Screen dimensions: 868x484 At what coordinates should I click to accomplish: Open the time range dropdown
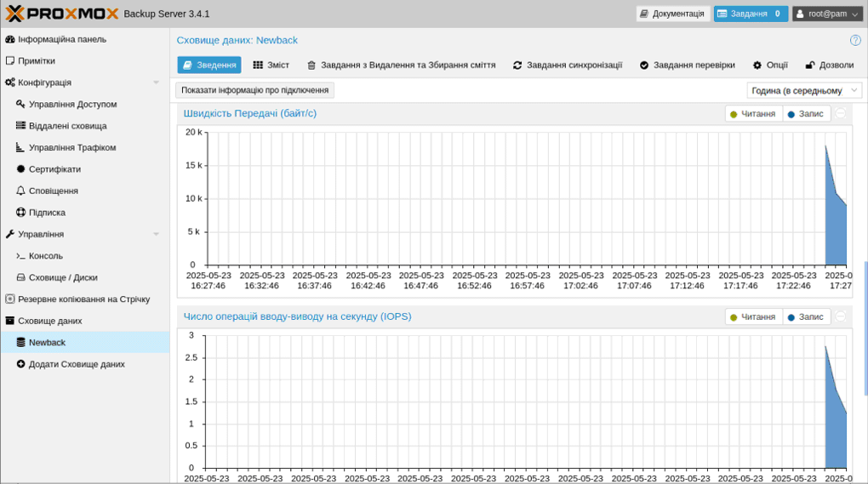pyautogui.click(x=804, y=90)
